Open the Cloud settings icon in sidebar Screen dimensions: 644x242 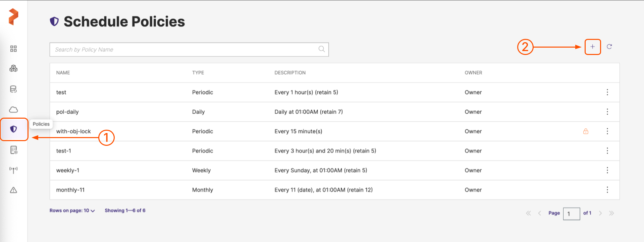[x=13, y=110]
